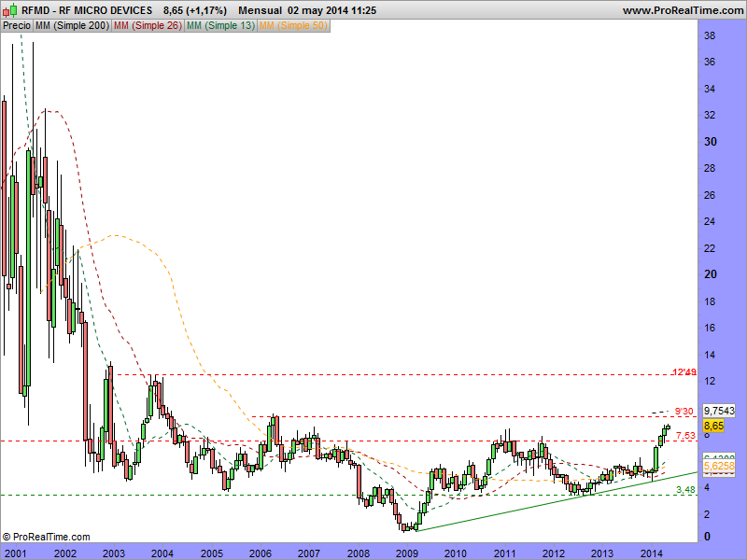747x560 pixels.
Task: Click the 9'30 resistance level label
Action: [x=684, y=411]
